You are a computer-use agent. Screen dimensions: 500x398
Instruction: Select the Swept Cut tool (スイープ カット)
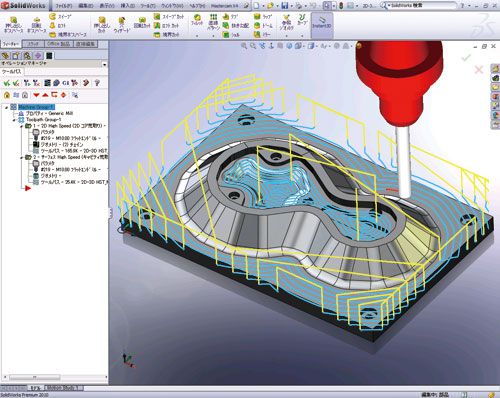(169, 16)
